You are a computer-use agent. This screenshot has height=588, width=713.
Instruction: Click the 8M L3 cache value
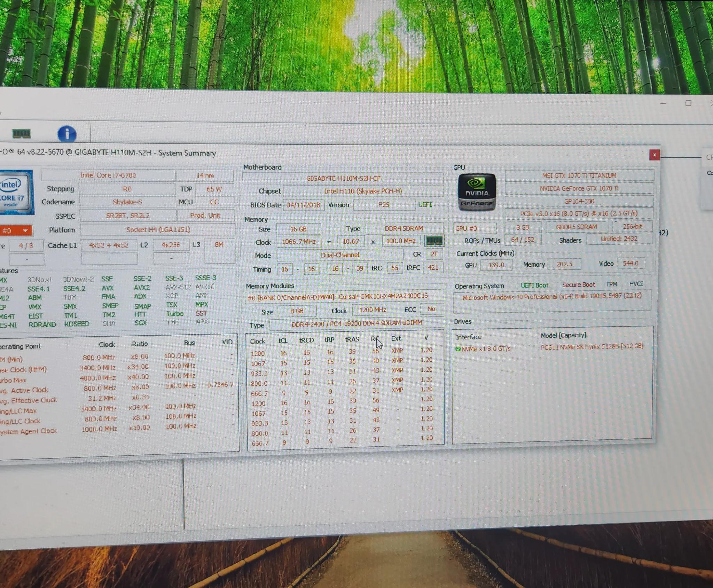tap(219, 244)
